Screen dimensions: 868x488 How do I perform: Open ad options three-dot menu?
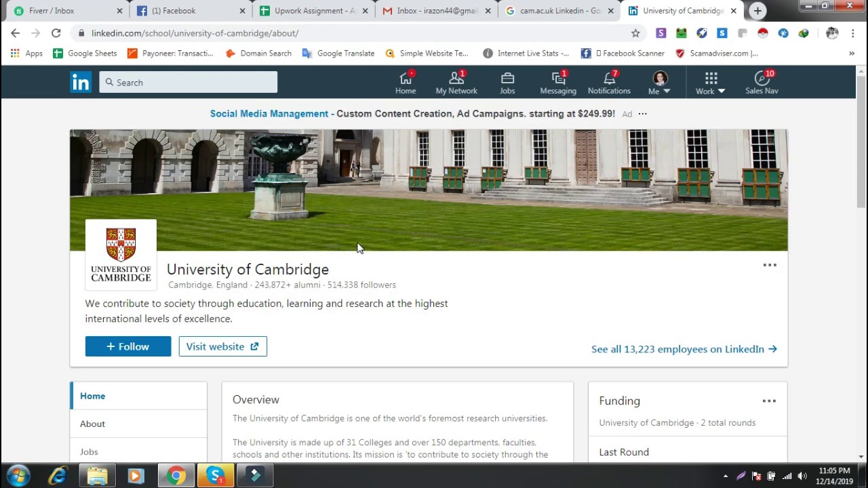pyautogui.click(x=642, y=114)
